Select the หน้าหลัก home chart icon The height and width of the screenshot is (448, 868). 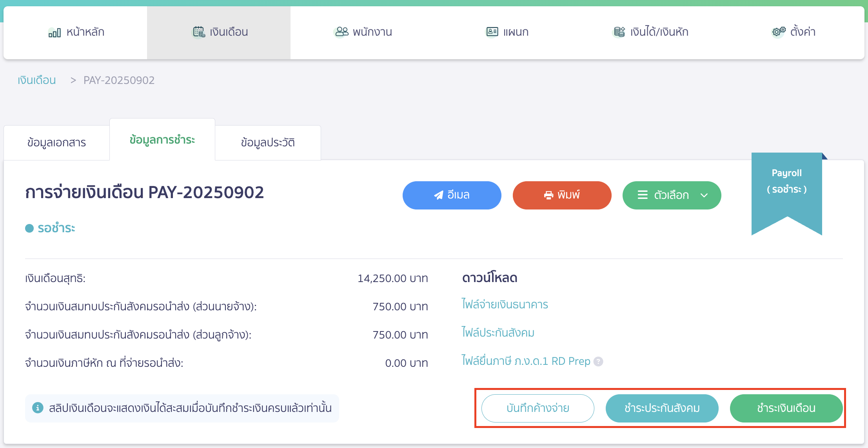pos(55,32)
